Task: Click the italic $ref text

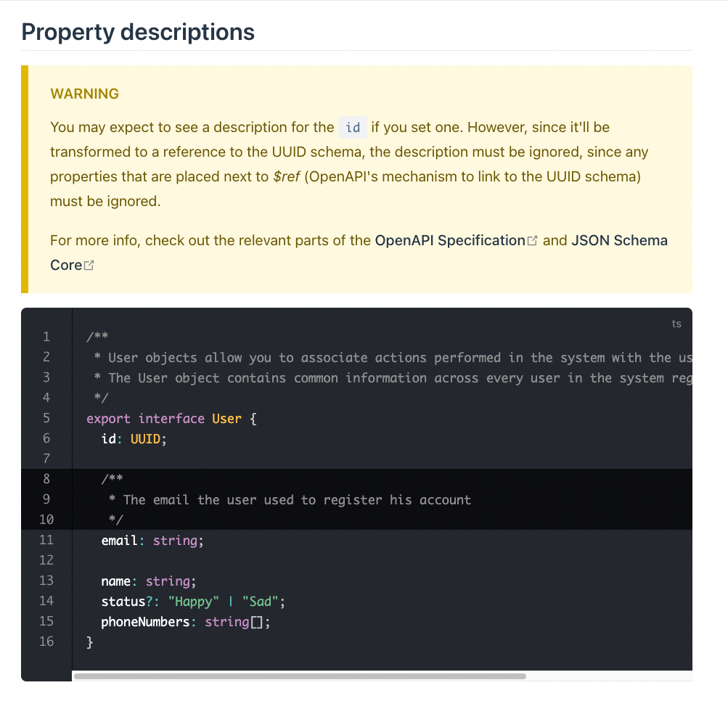Action: tap(287, 176)
